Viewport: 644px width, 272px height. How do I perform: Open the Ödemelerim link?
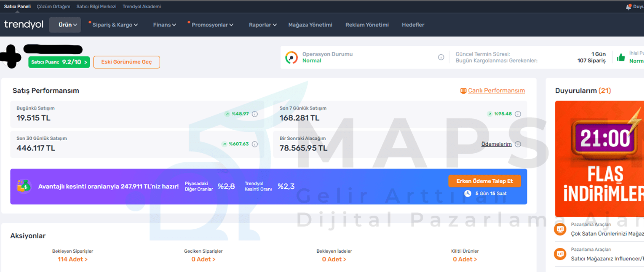[x=496, y=144]
